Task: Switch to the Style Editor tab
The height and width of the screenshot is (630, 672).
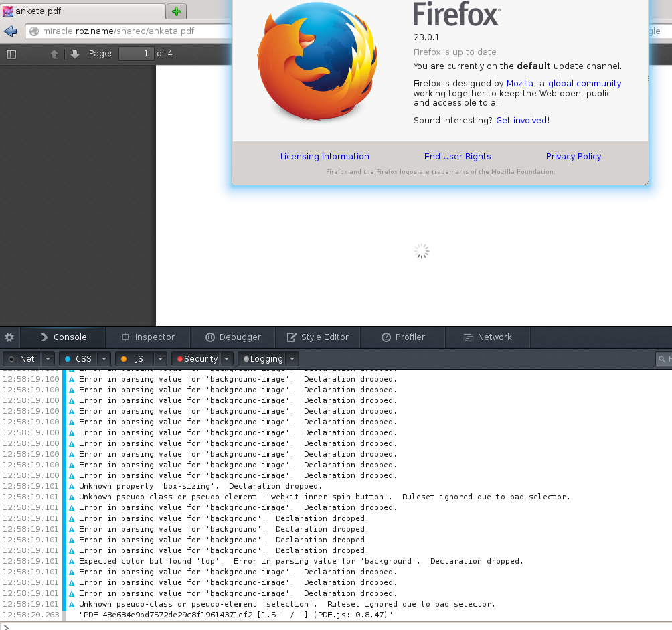Action: [x=318, y=337]
